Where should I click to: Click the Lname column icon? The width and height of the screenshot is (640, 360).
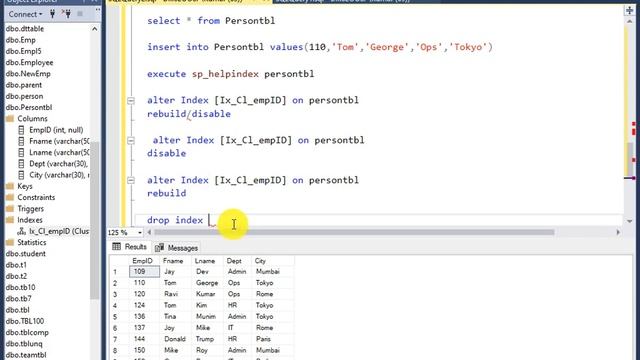[21, 153]
